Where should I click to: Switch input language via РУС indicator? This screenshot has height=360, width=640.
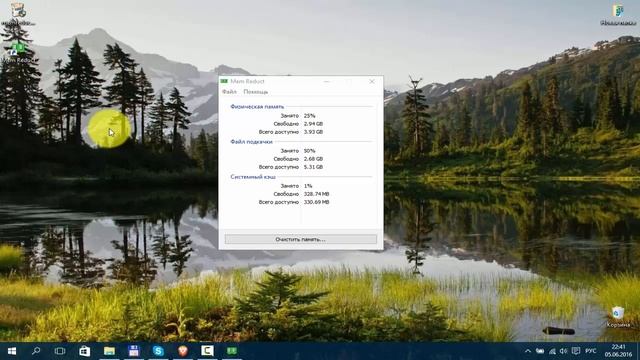[x=591, y=351]
